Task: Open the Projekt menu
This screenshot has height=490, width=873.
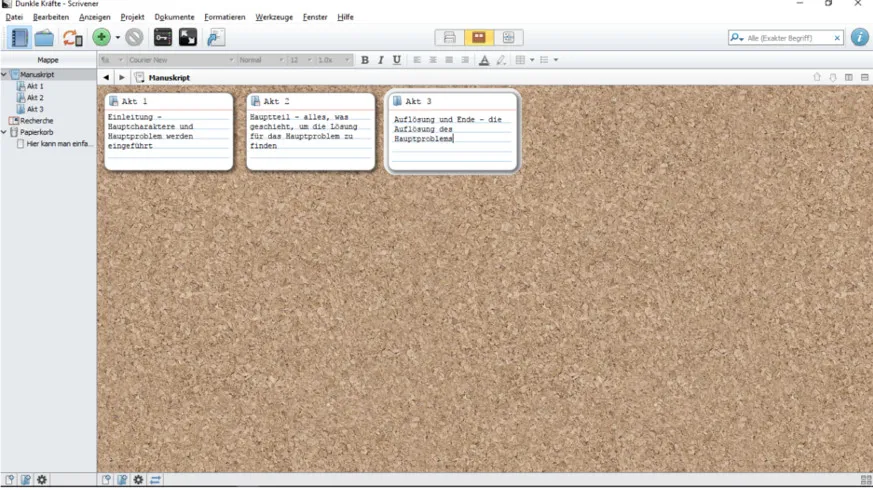Action: click(132, 17)
